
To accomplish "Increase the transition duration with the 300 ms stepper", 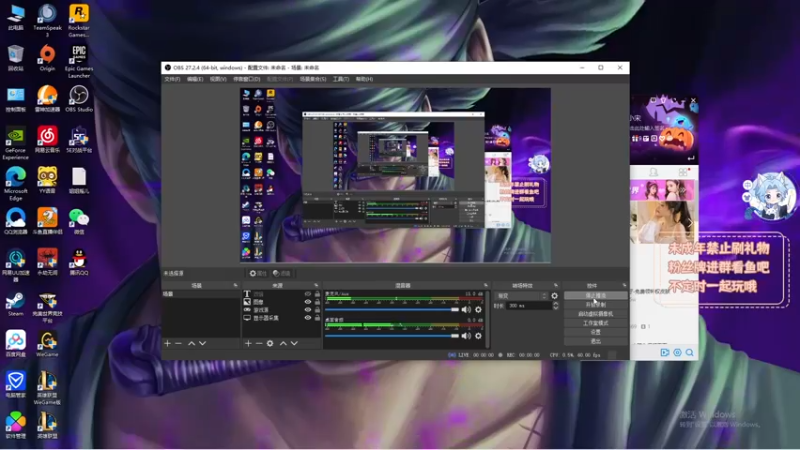I will (556, 304).
